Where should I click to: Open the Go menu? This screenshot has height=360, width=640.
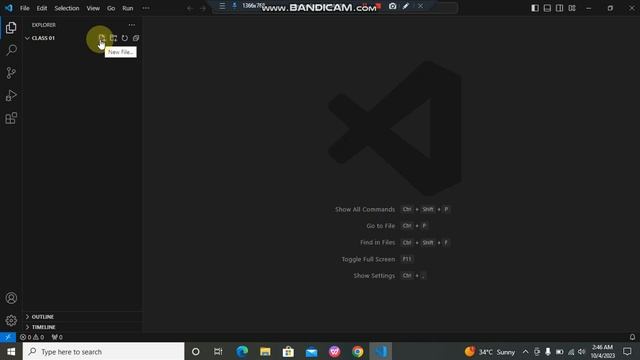[111, 8]
